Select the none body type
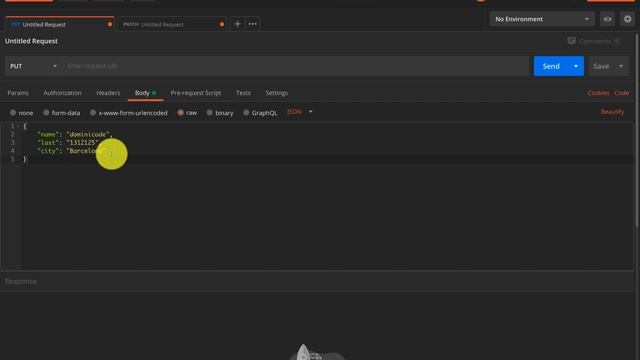Screen dimensions: 640x360 13,112
